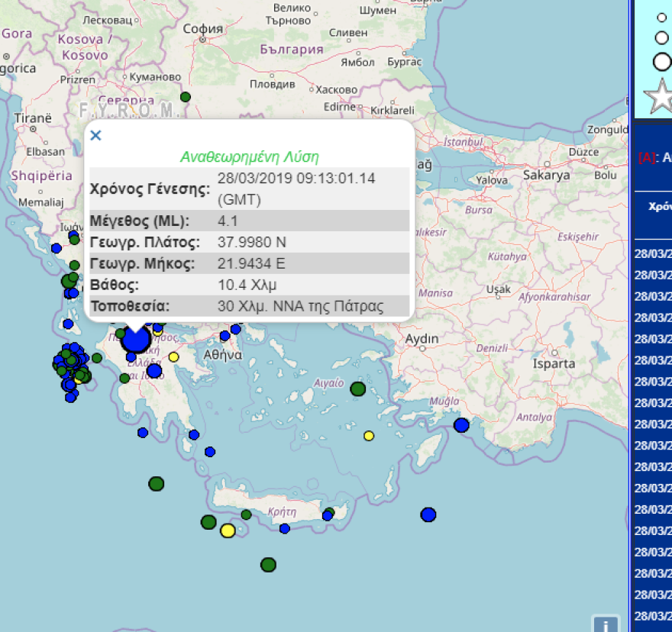Screen dimensions: 672x632
Task: Select the blue earthquake marker near Muğla coast
Action: [x=460, y=424]
